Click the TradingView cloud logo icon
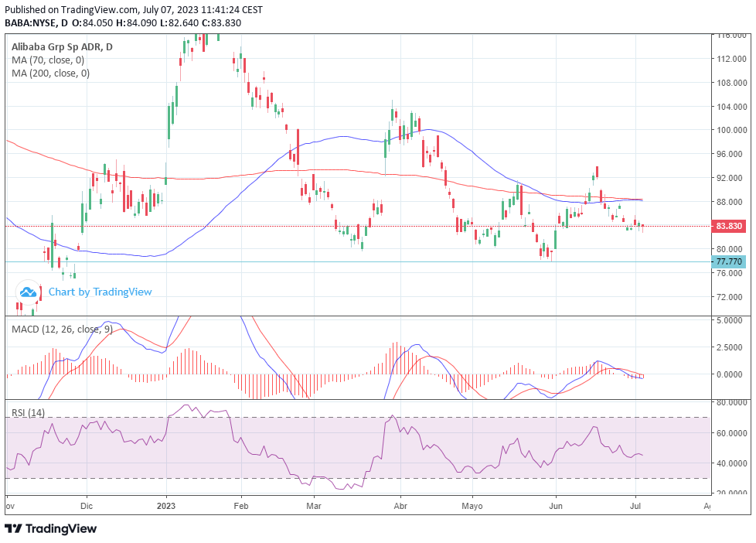Viewport: 756px width, 543px height. 28,292
